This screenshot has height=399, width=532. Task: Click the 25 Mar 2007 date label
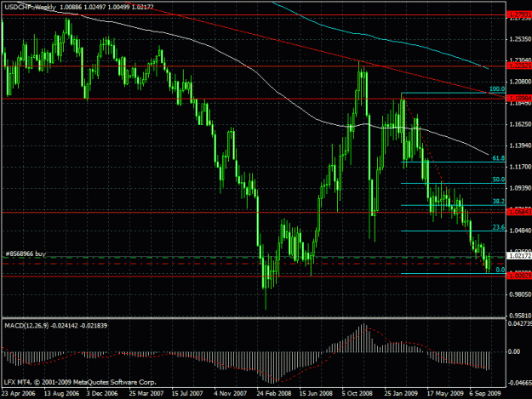coord(146,394)
